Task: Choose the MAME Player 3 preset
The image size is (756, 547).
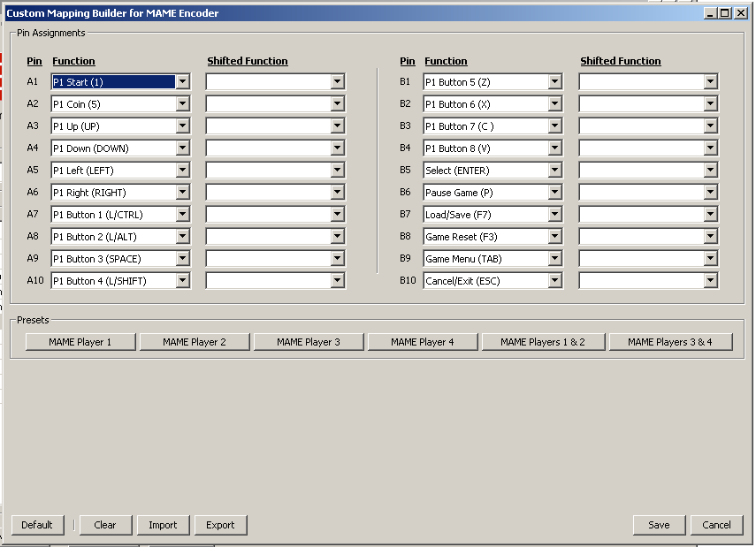Action: [x=309, y=342]
